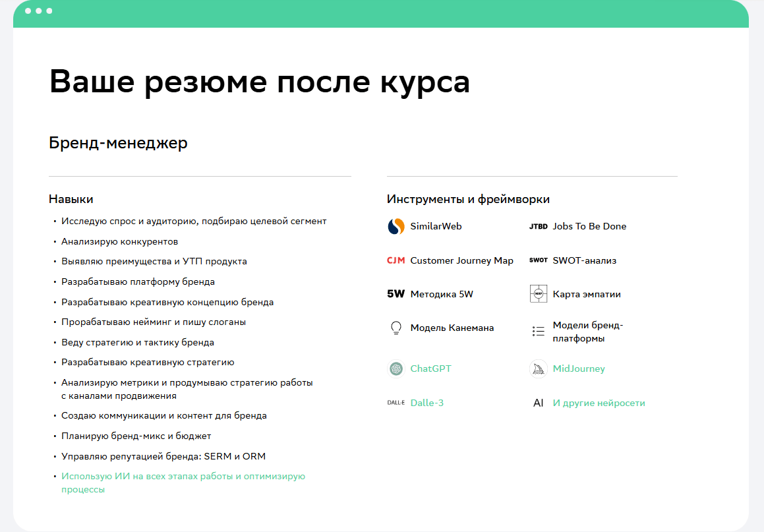Screen dimensions: 764x532
Task: Click the Бренд-менеджер subtitle
Action: 118,143
